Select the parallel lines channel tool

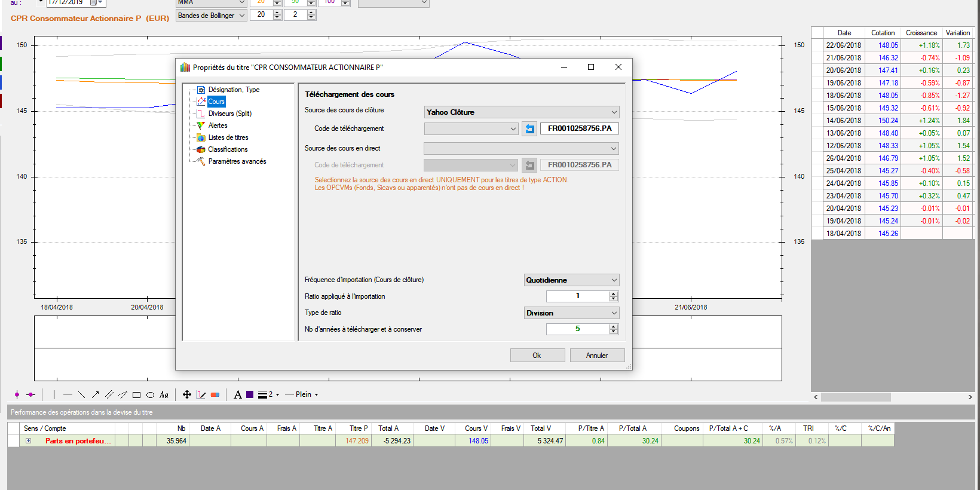click(x=109, y=394)
